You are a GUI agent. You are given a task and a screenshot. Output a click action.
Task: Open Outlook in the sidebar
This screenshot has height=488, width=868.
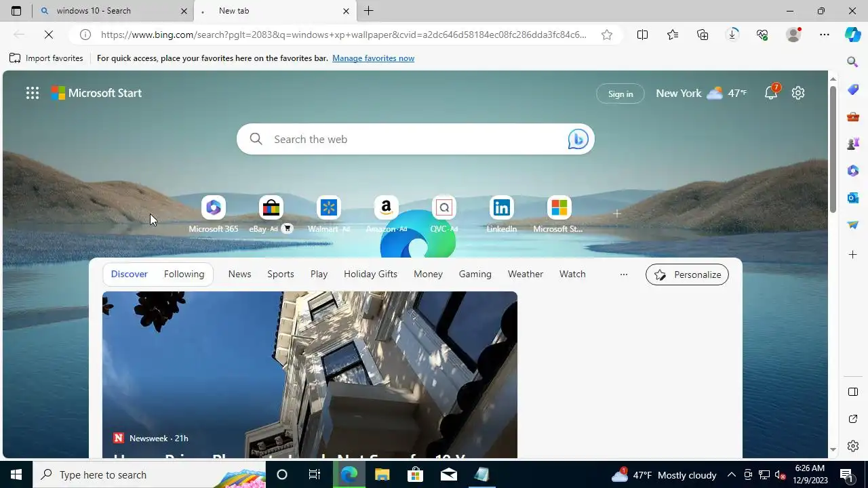[853, 198]
